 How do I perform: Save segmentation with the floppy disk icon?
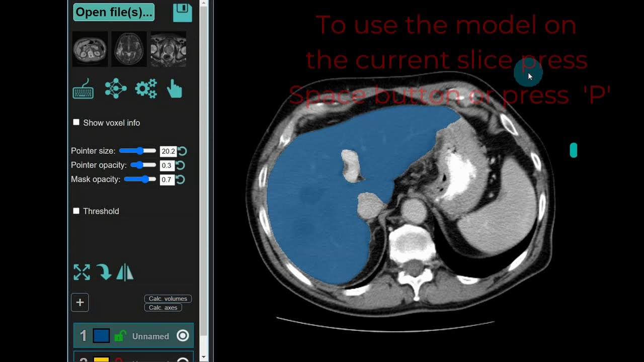click(x=183, y=13)
